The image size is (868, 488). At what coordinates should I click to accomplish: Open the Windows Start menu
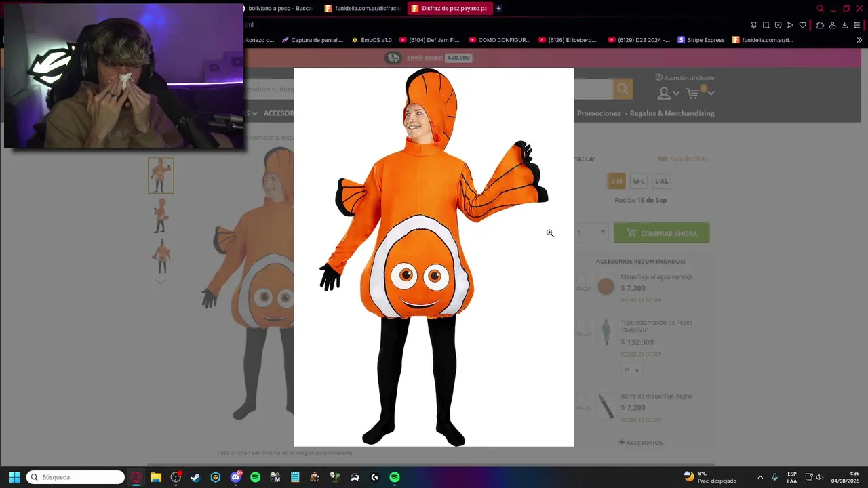14,477
